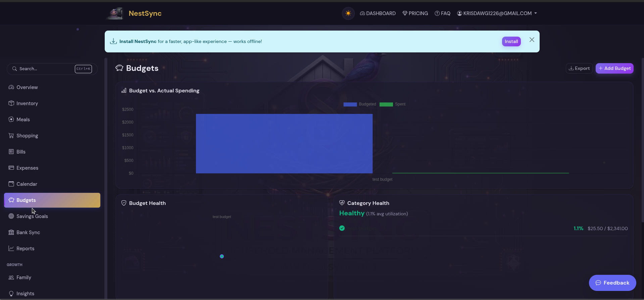Expand the krisdawg1226@gmail.com account dropdown

(497, 13)
